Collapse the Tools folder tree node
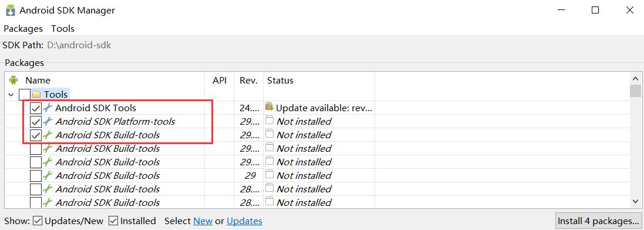Image resolution: width=644 pixels, height=230 pixels. tap(11, 95)
